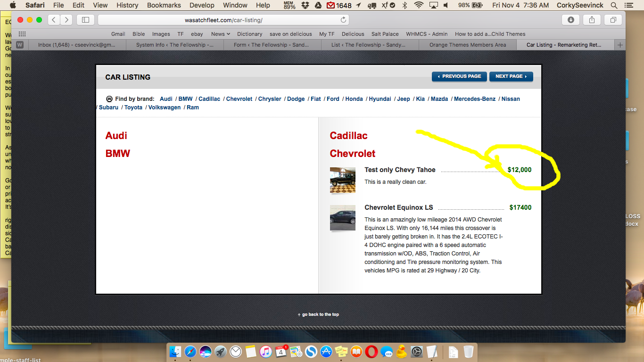Open the Develop menu
The width and height of the screenshot is (644, 362).
pos(201,5)
